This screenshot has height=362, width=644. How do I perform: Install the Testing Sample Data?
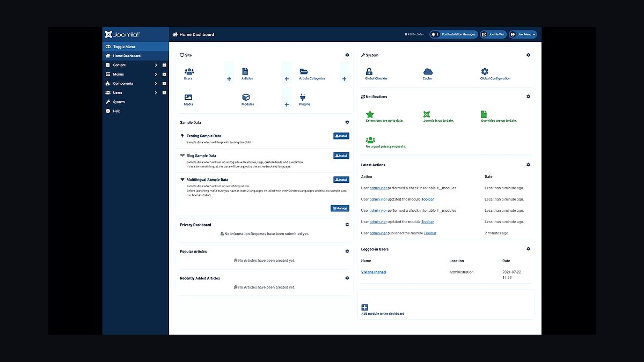[341, 136]
